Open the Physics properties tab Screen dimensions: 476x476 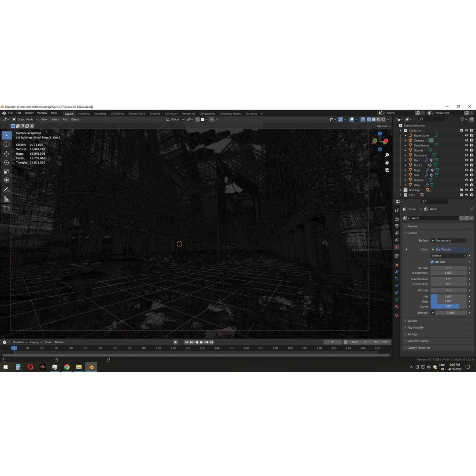[397, 286]
